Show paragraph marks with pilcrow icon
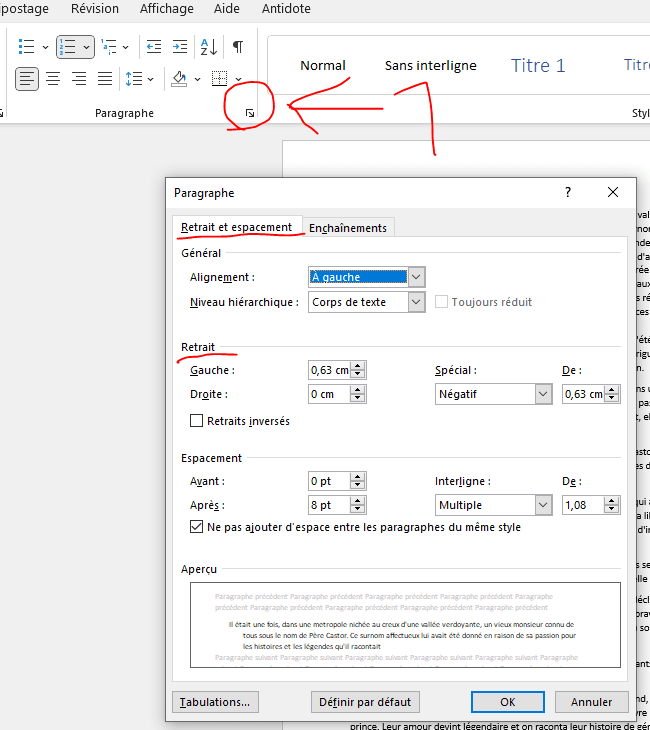 (238, 47)
